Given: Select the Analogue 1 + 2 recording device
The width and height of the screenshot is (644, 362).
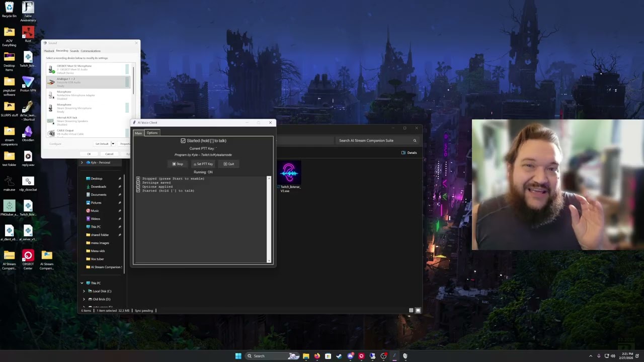Looking at the screenshot, I should pyautogui.click(x=88, y=82).
